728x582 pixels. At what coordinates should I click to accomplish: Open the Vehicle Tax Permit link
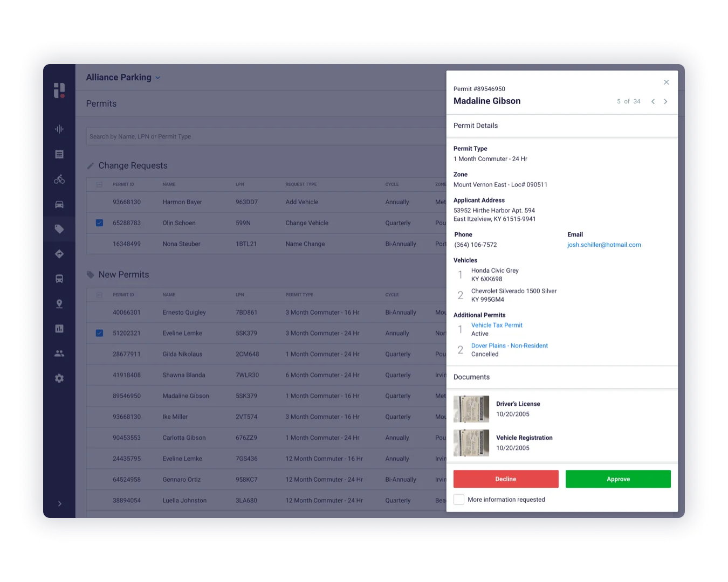coord(497,325)
